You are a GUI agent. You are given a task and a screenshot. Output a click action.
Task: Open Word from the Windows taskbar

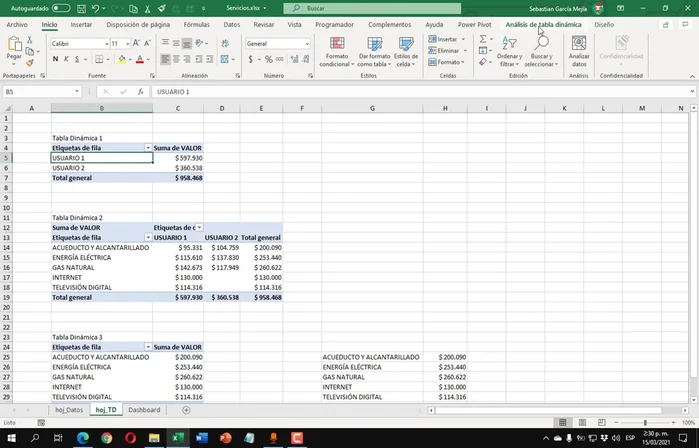[x=201, y=438]
